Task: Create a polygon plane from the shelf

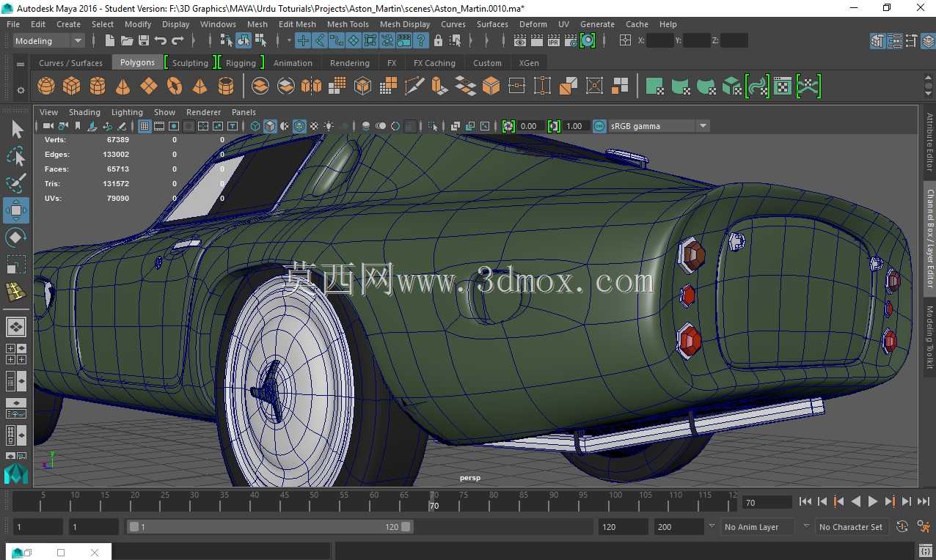Action: 149,86
